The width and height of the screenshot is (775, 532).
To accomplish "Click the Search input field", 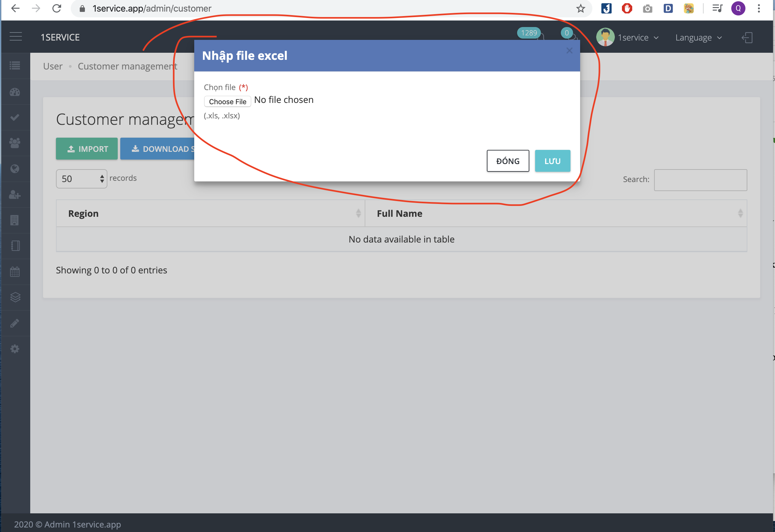I will pyautogui.click(x=700, y=180).
